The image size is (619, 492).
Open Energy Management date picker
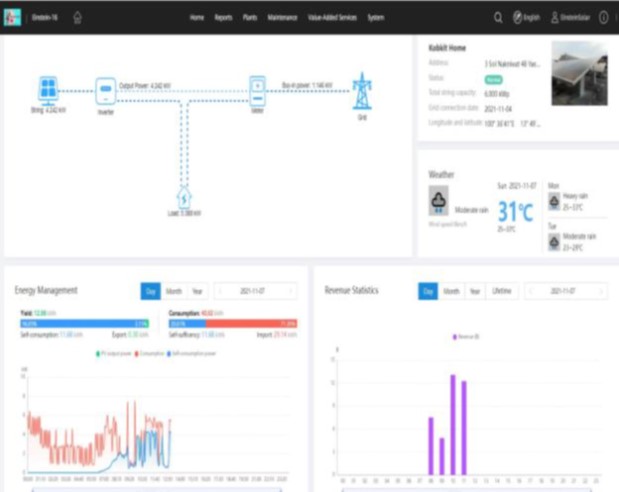257,291
